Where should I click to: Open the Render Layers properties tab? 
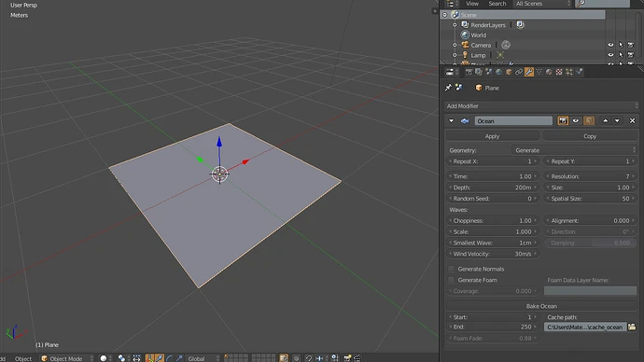pos(479,72)
